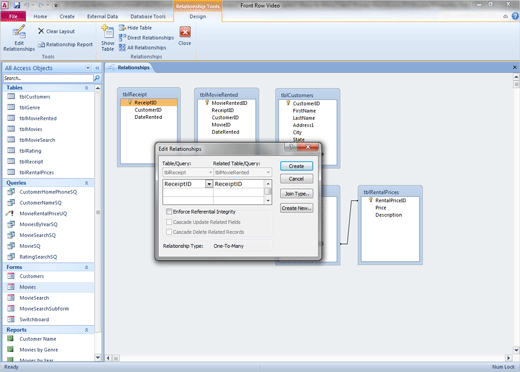This screenshot has height=372, width=520.
Task: Open the Customer Name report
Action: [38, 339]
